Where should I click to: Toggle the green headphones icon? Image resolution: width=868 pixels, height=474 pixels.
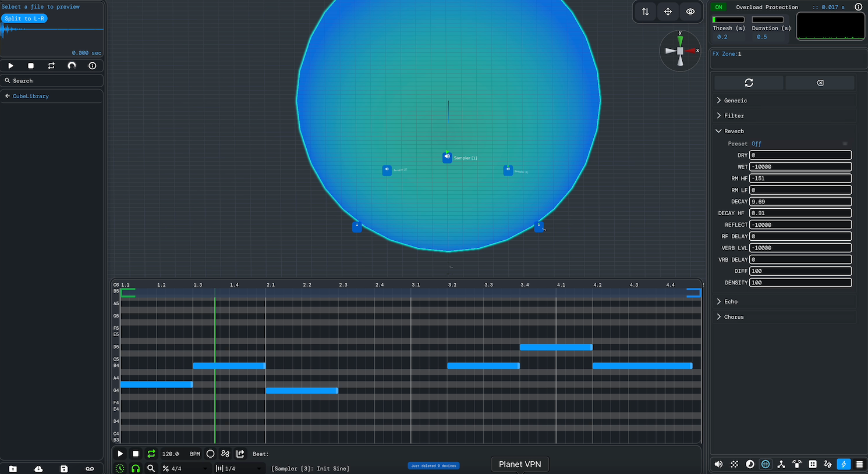click(x=136, y=468)
